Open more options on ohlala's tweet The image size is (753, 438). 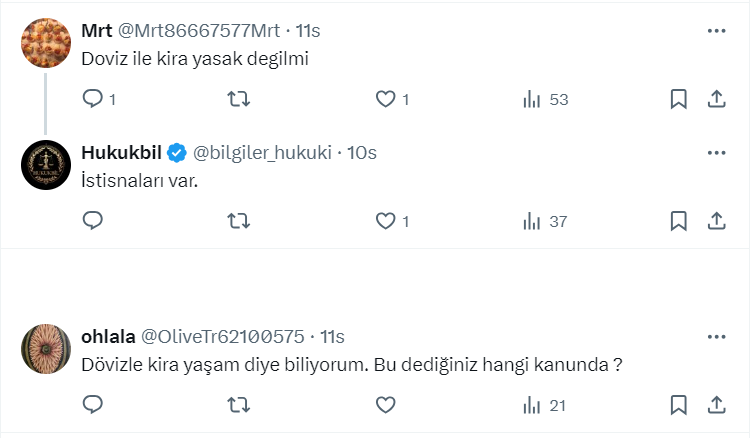(x=716, y=337)
